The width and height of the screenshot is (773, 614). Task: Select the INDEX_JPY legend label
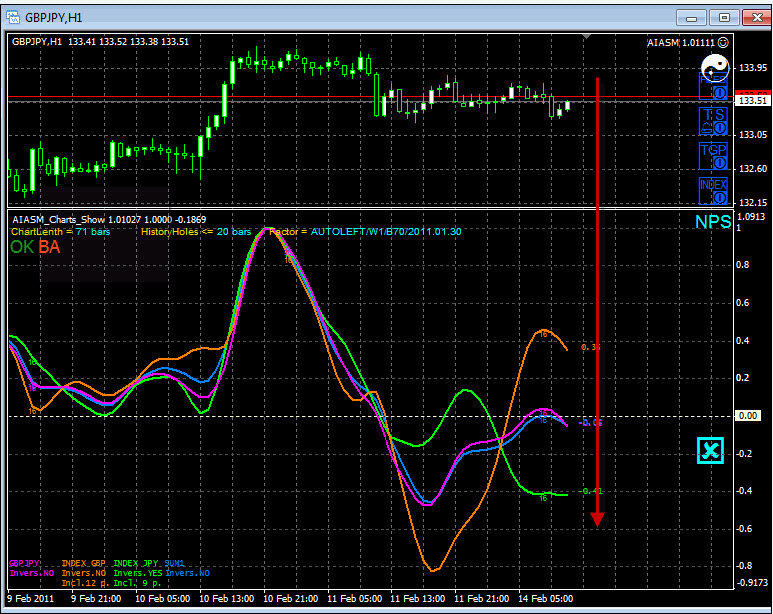pos(136,563)
